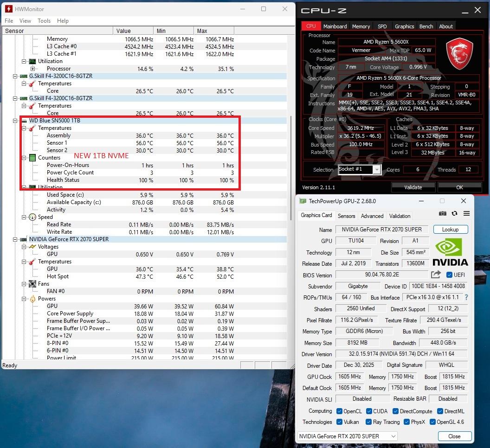Viewport: 490px width, 448px height.
Task: Click thermometer icon of NVIDIA GPU Temperatures
Action: click(32, 262)
